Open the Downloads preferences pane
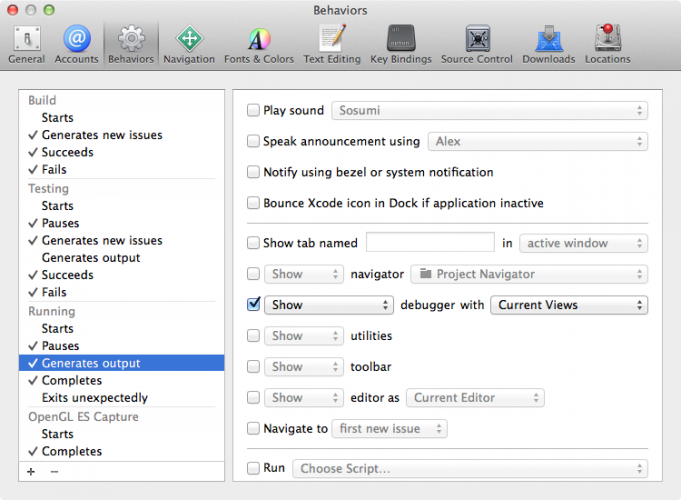 pos(549,44)
